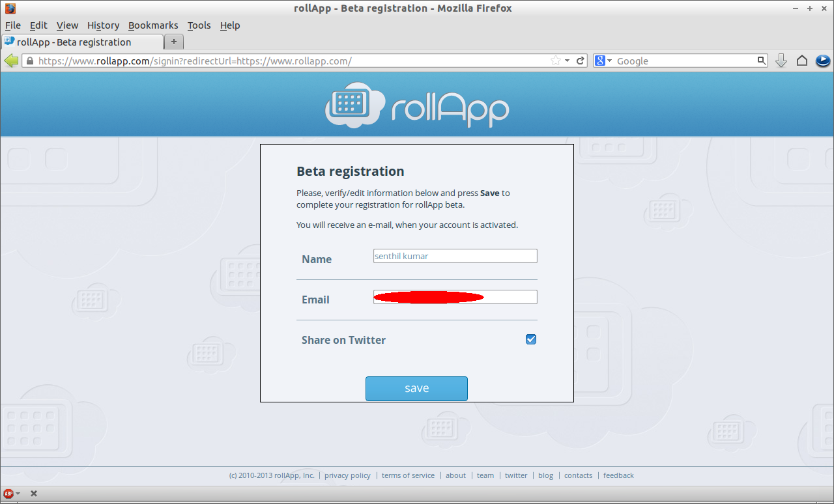
Task: Open the History menu
Action: click(x=103, y=25)
